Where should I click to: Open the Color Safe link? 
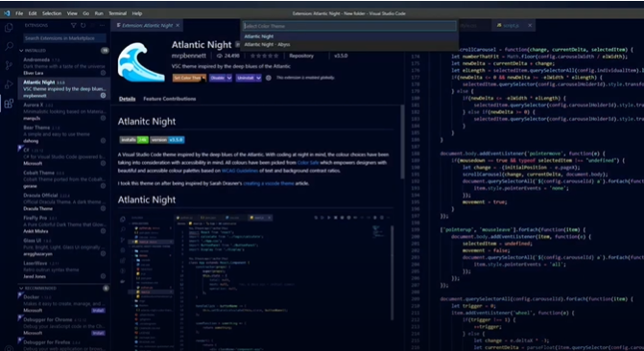point(308,163)
